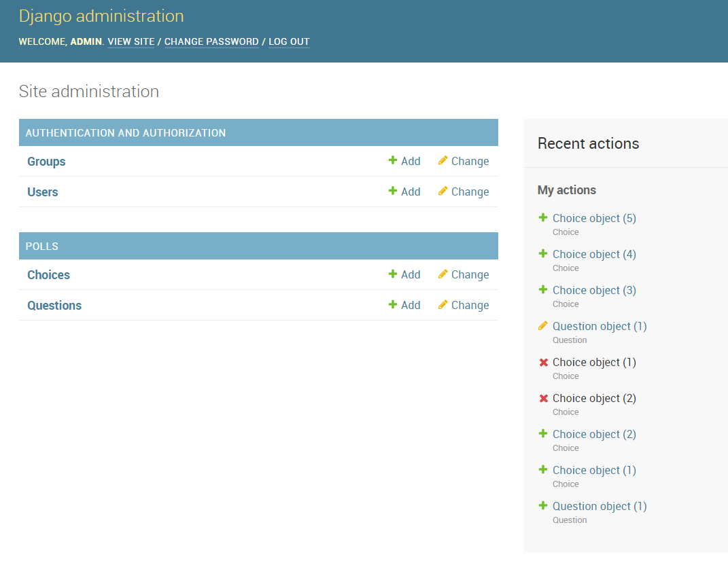Open Choice object (3) recent action
This screenshot has height=561, width=728.
594,291
